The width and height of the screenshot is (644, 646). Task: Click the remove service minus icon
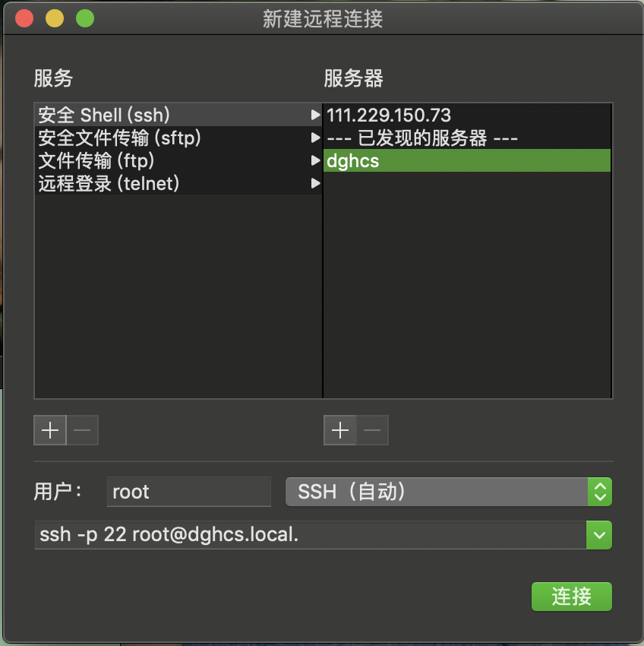82,430
